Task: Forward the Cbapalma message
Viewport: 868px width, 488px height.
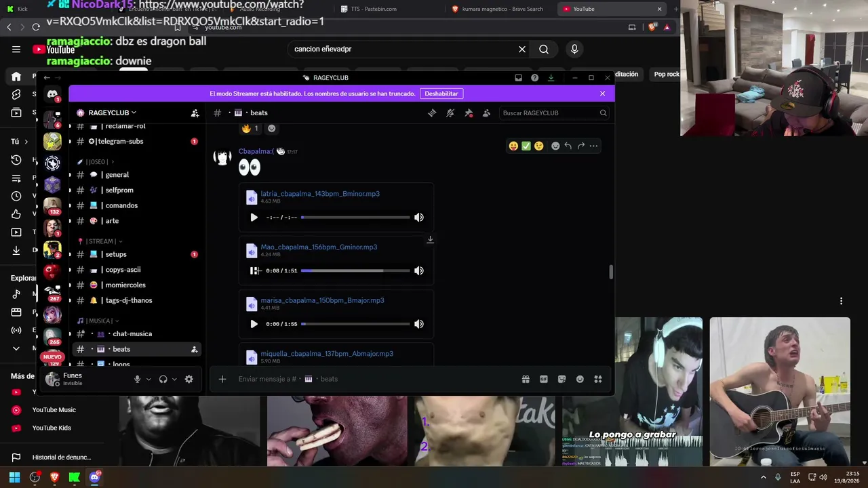Action: [581, 146]
